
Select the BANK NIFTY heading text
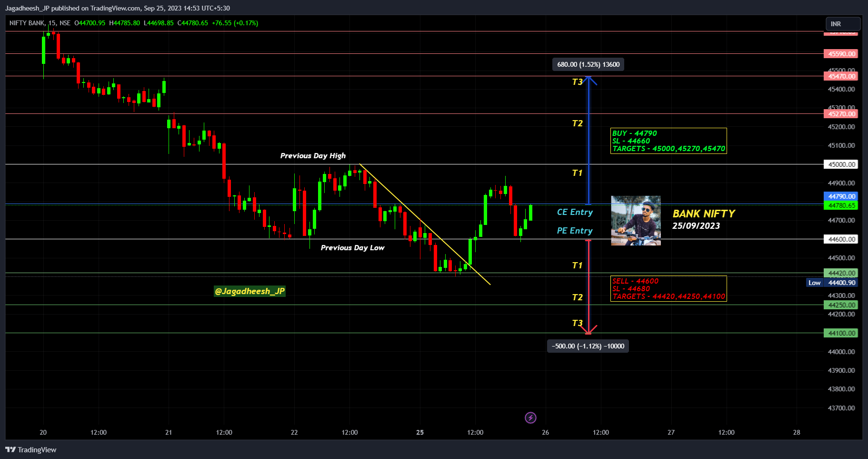tap(704, 214)
